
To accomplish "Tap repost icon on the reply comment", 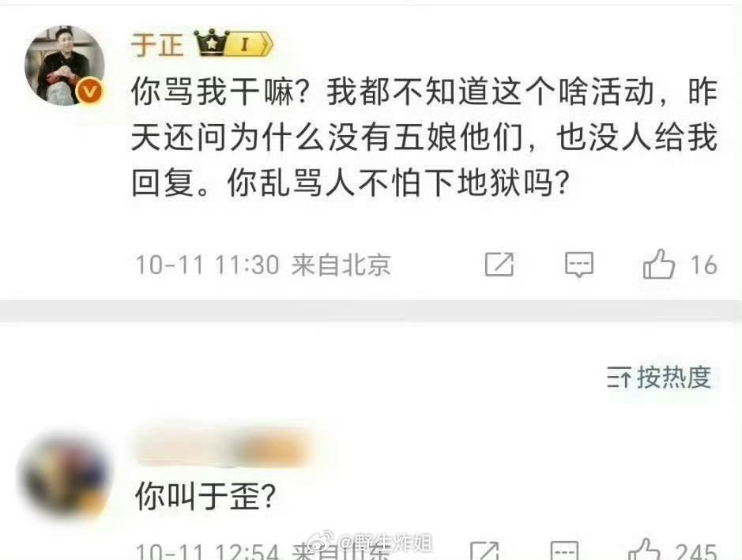I will coord(484,551).
